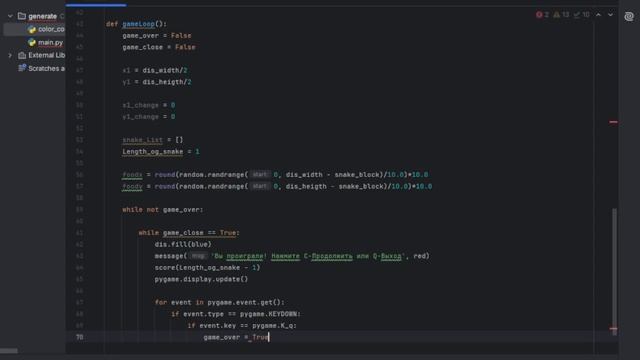The image size is (640, 360).
Task: Open the color_co file in project tree
Action: click(x=51, y=29)
